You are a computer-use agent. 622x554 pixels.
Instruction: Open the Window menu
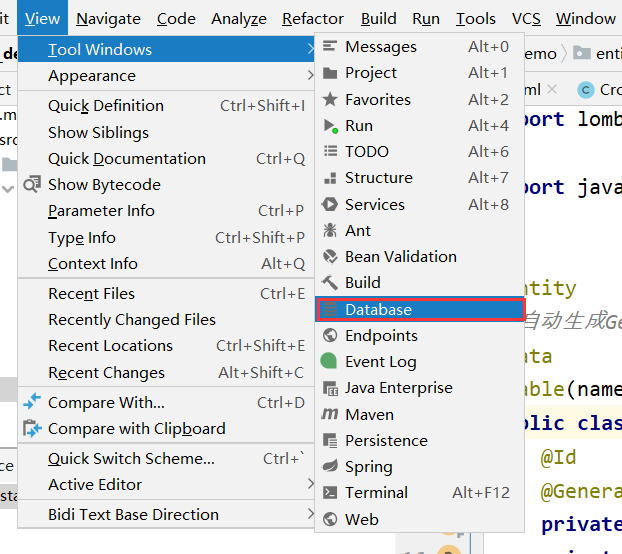click(586, 19)
